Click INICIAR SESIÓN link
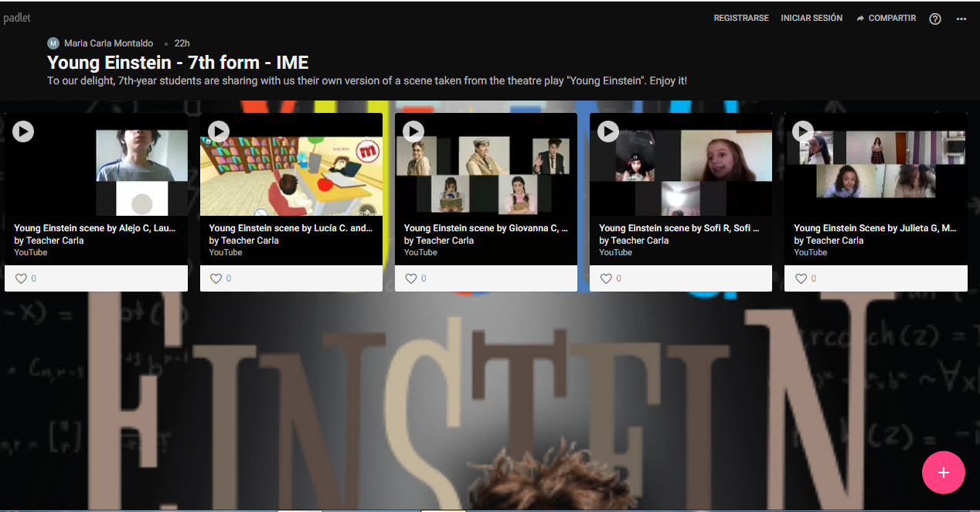The width and height of the screenshot is (980, 512). [812, 18]
